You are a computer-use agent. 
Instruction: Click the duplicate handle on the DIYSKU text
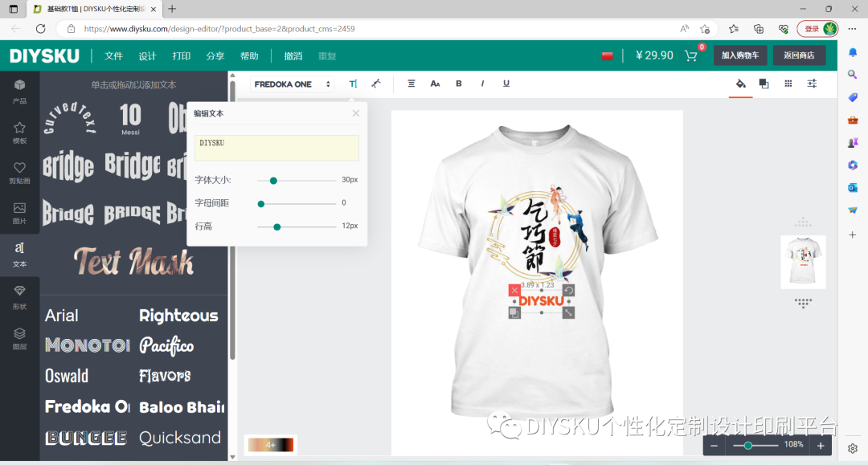514,313
